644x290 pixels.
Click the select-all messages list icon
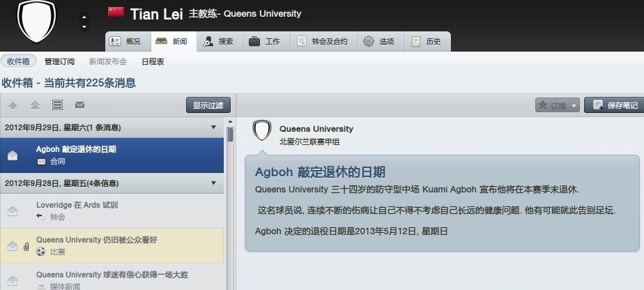click(x=57, y=105)
